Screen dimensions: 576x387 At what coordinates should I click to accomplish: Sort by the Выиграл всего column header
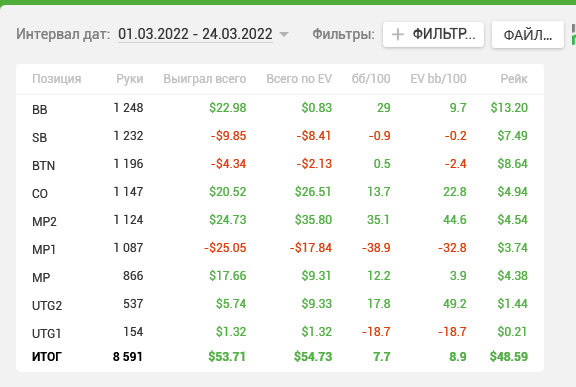tap(205, 79)
